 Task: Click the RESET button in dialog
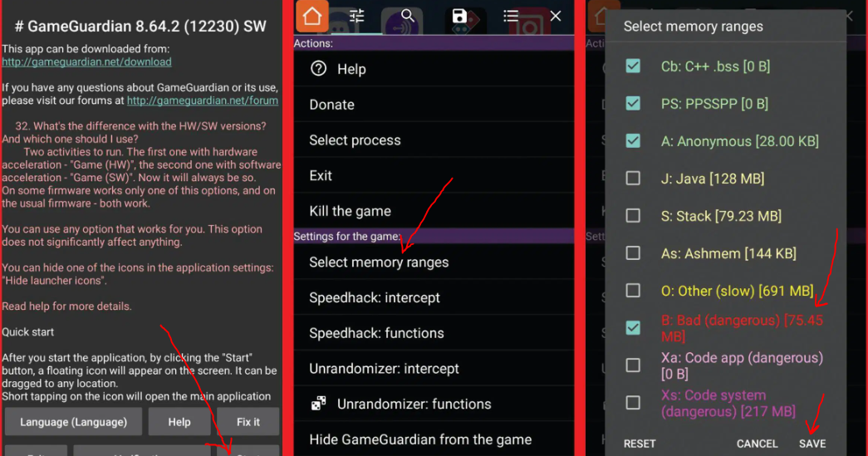[640, 444]
